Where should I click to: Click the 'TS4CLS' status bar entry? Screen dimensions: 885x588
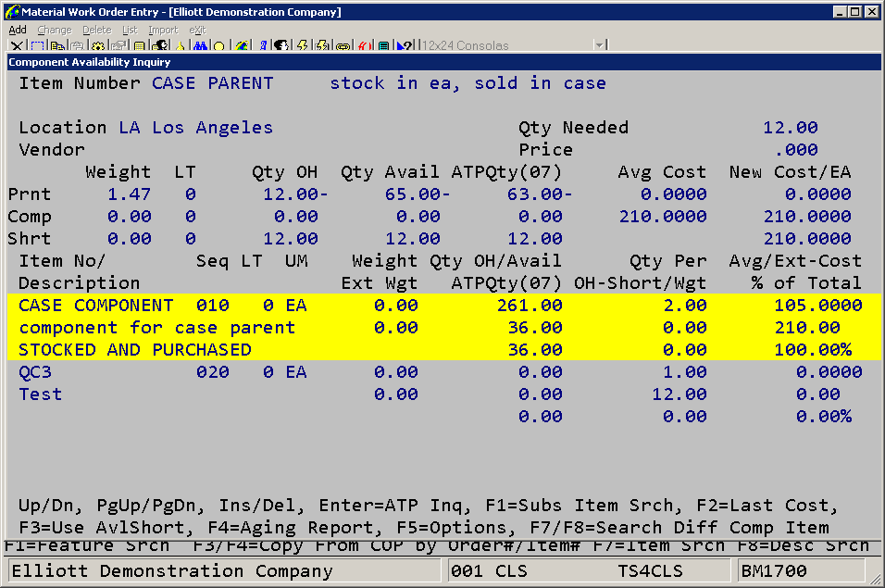click(x=650, y=571)
